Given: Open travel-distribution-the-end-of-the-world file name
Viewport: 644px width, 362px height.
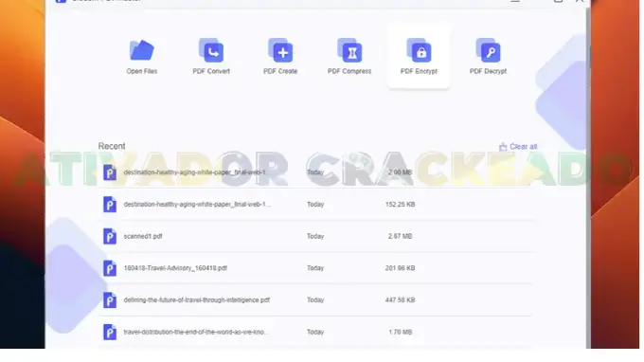Looking at the screenshot, I should tap(195, 332).
